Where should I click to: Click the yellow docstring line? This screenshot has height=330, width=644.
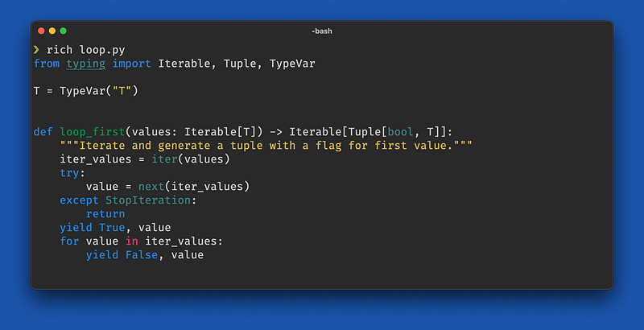[x=266, y=146]
